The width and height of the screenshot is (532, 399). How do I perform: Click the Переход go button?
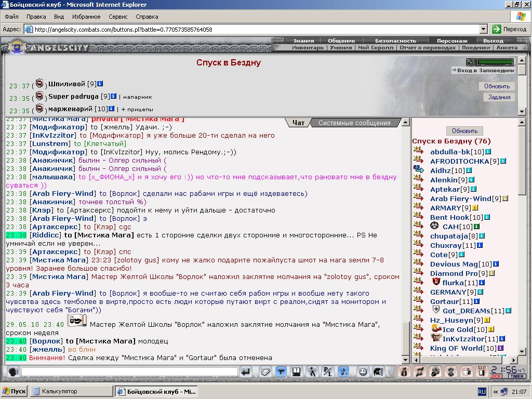click(509, 29)
